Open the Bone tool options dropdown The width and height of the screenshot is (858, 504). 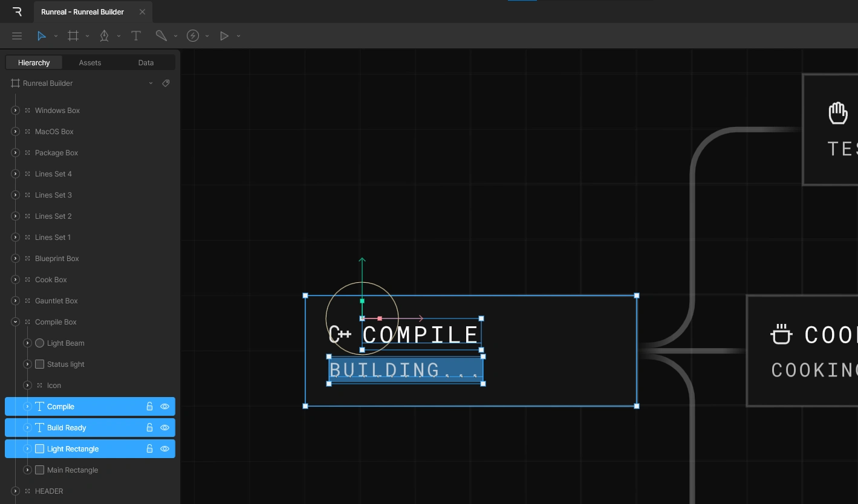click(x=175, y=36)
